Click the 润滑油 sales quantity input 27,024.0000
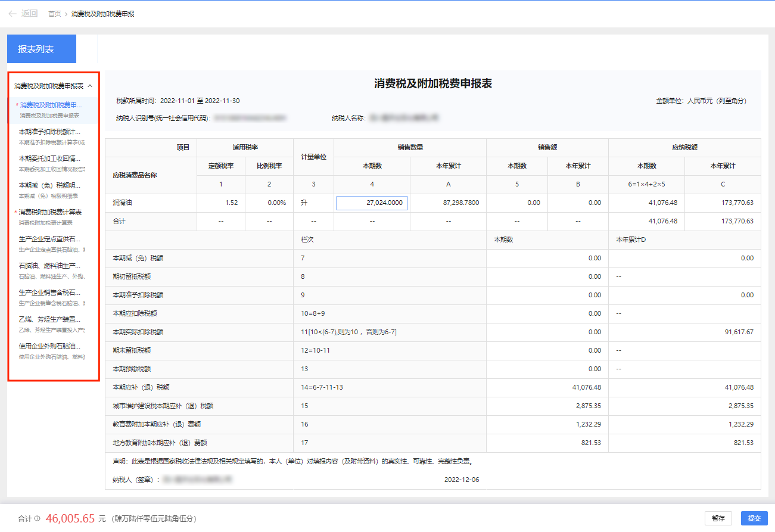Image resolution: width=775 pixels, height=532 pixels. 372,203
